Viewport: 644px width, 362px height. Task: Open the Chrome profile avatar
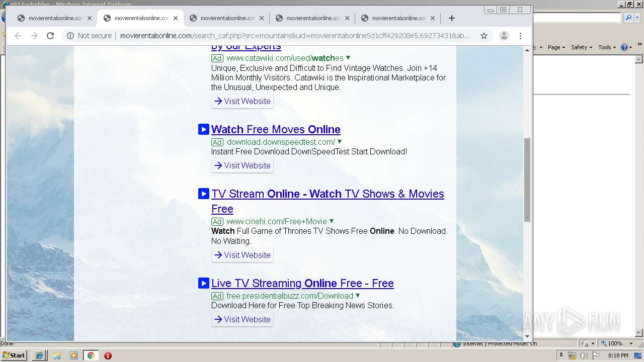[504, 36]
